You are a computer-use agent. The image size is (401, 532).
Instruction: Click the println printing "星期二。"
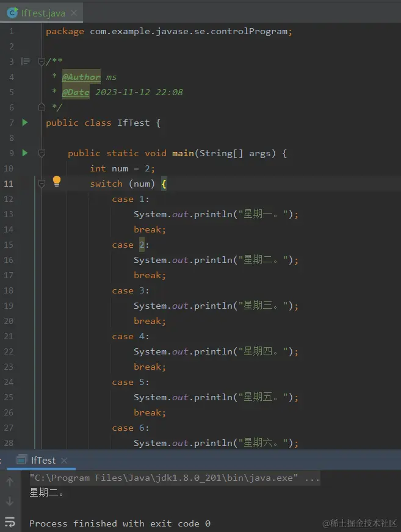point(216,260)
